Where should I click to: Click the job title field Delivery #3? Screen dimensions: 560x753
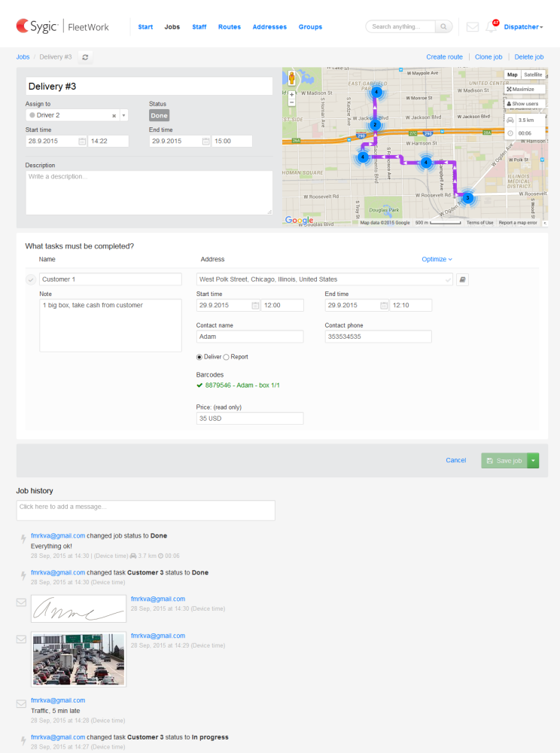pos(149,87)
